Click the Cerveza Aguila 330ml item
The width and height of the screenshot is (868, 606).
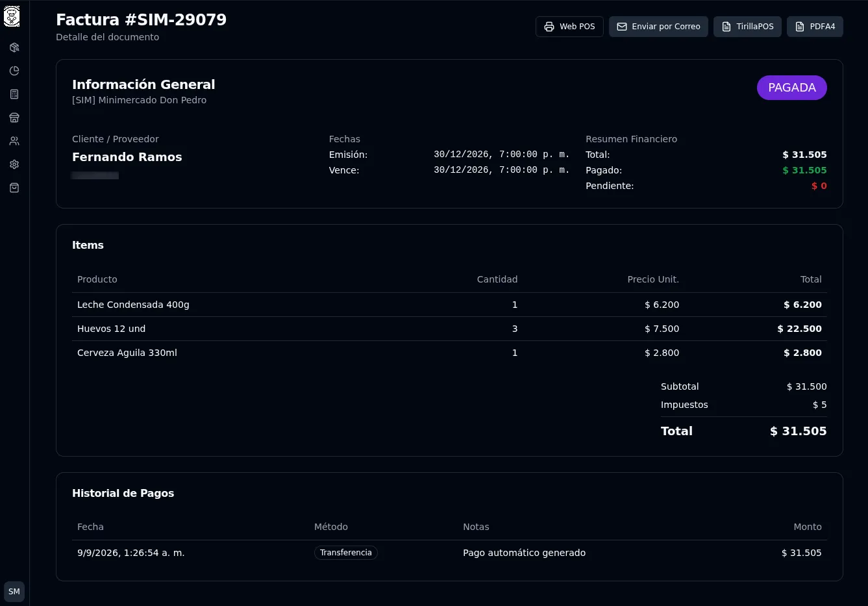pyautogui.click(x=127, y=353)
